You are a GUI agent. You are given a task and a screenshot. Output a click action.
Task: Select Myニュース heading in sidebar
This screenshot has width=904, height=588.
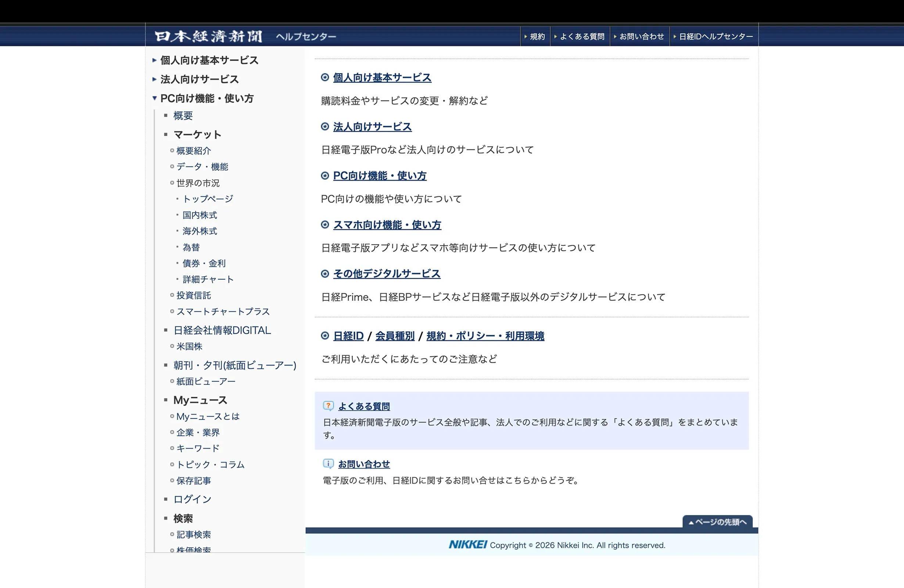pos(200,400)
